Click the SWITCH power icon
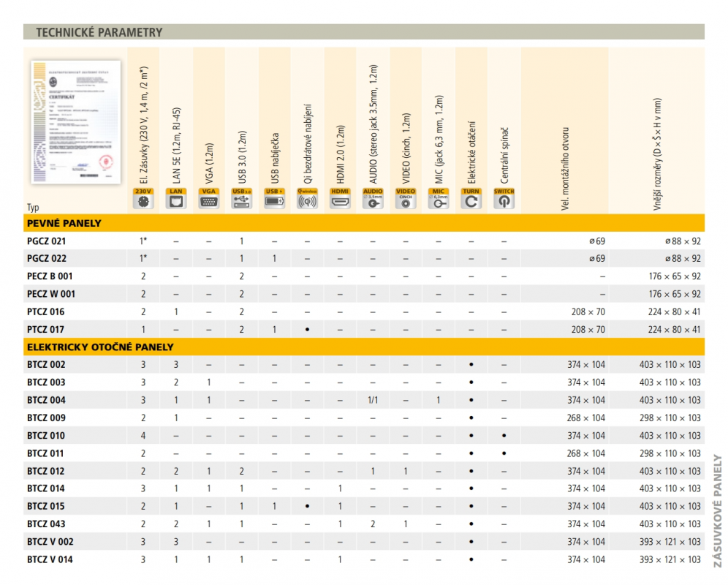 (504, 198)
